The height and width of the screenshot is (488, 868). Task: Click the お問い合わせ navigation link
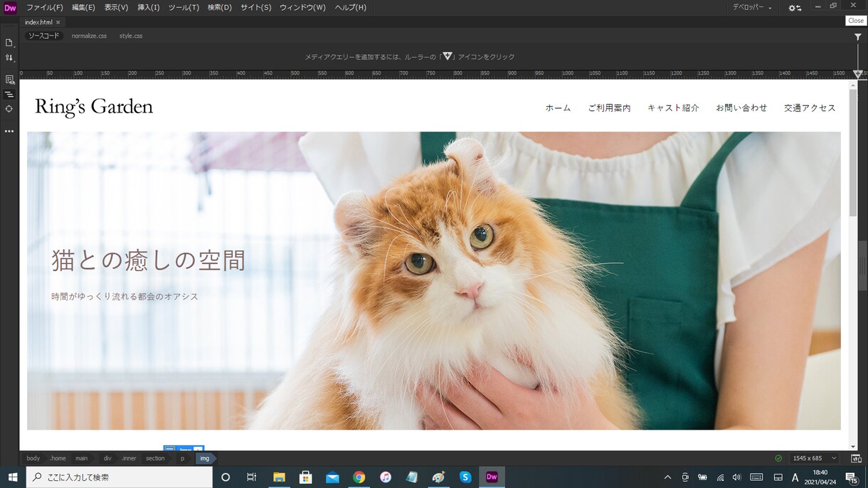(x=741, y=108)
